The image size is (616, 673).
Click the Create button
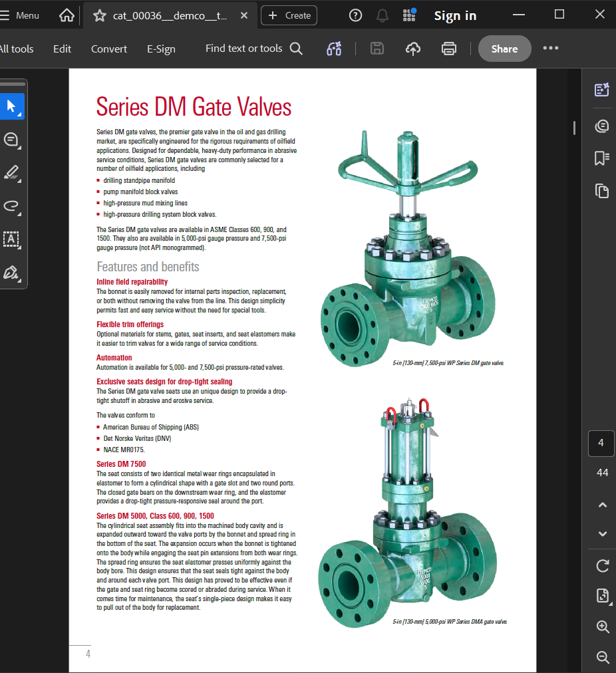(x=289, y=15)
